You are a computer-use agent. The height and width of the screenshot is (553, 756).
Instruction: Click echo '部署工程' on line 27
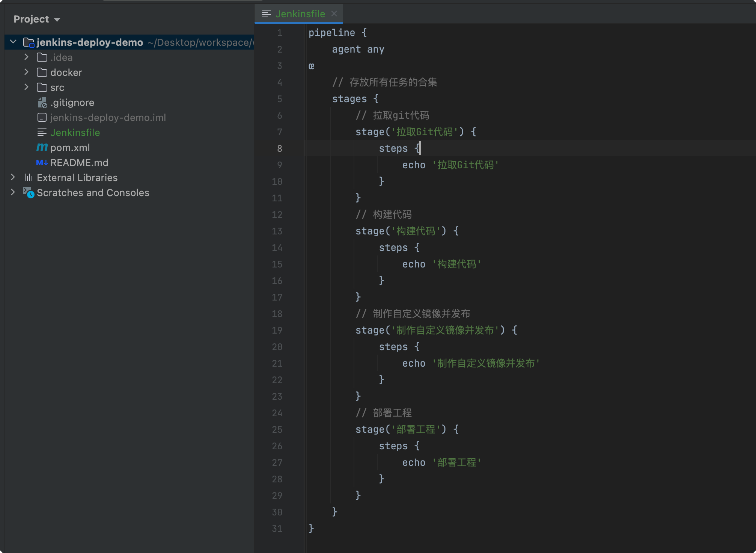click(442, 462)
